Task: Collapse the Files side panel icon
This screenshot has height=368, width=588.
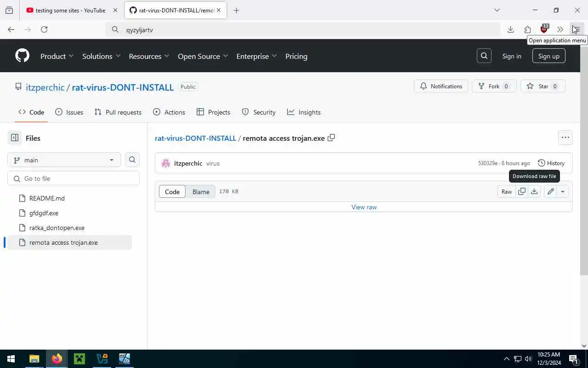Action: point(15,138)
